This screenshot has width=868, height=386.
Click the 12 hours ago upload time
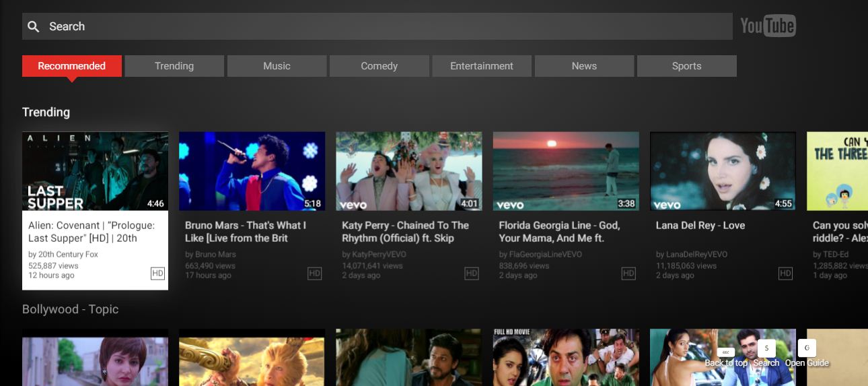coord(51,276)
